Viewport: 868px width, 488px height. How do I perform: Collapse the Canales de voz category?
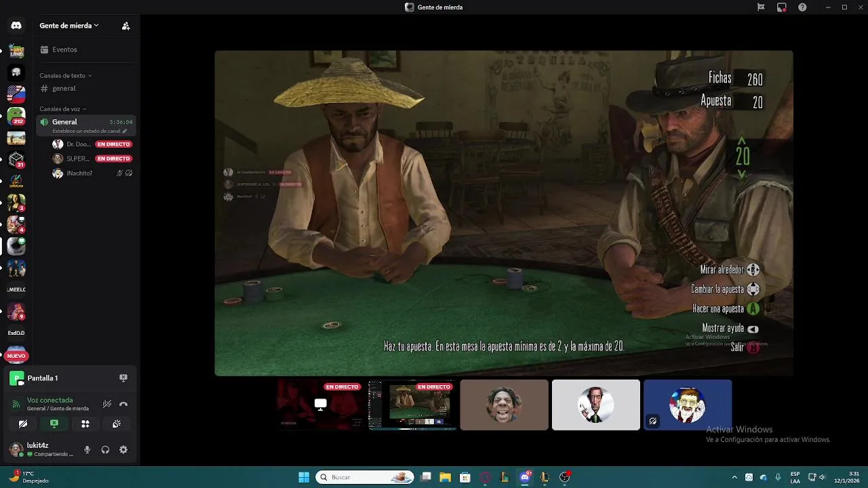click(62, 109)
